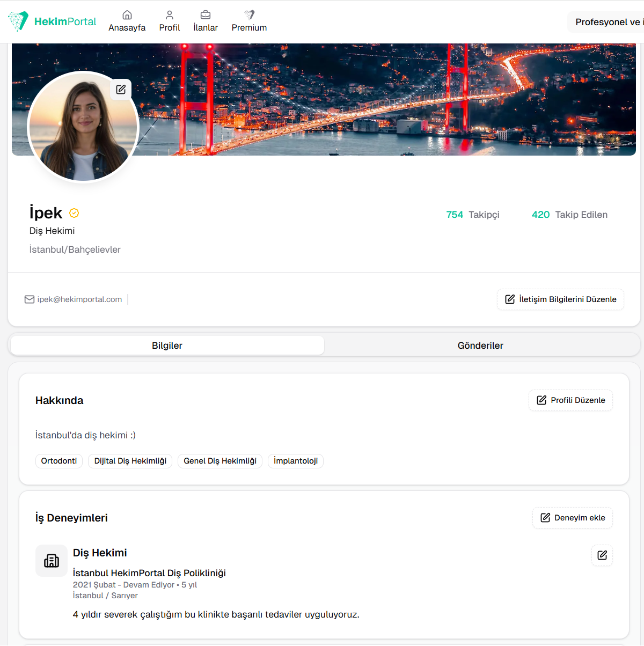Open the İlanlar briefcase listings
644x646 pixels.
click(x=206, y=21)
